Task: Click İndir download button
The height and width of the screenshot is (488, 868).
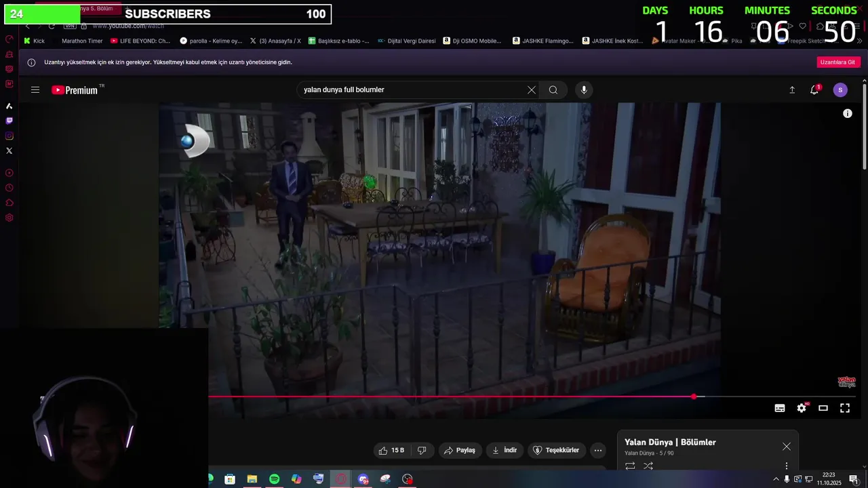Action: pyautogui.click(x=505, y=450)
